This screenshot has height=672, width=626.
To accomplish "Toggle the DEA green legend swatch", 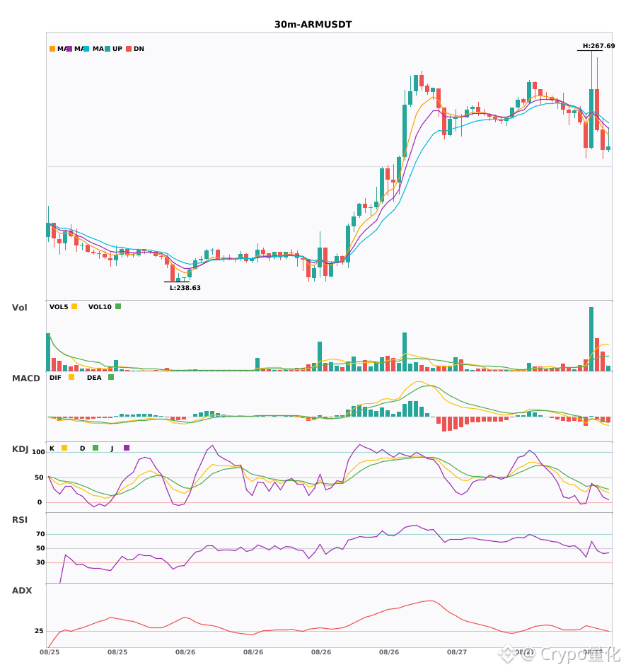I will [x=111, y=377].
